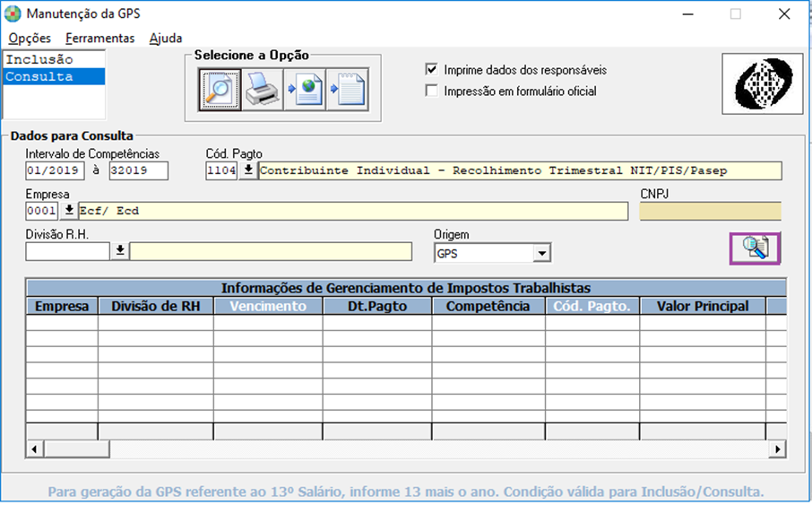Click the end competência field 32019
Screen dimensions: 812x505
point(138,170)
